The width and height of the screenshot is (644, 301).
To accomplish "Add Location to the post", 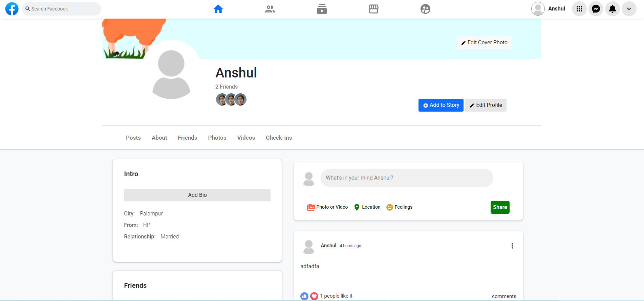I will [367, 207].
